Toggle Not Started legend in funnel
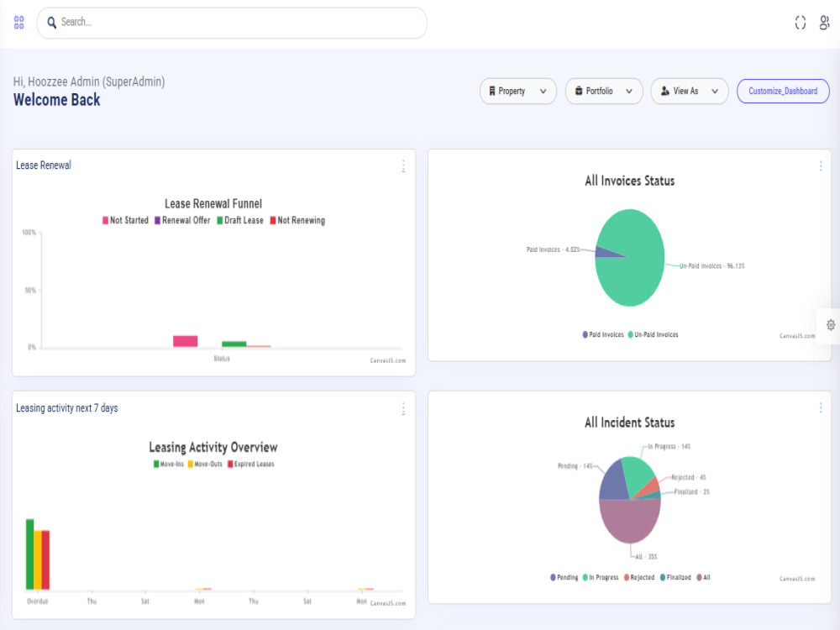The image size is (840, 630). point(125,220)
